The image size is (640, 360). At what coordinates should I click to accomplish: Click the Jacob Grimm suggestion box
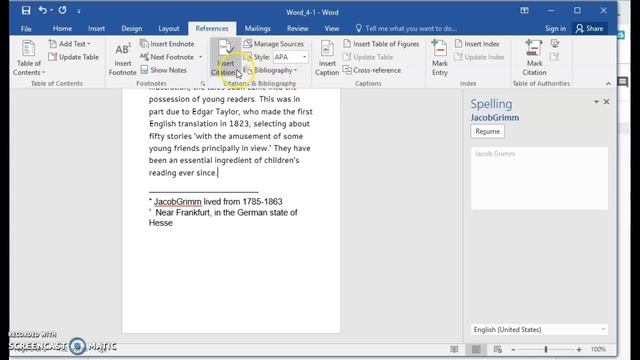coord(539,178)
